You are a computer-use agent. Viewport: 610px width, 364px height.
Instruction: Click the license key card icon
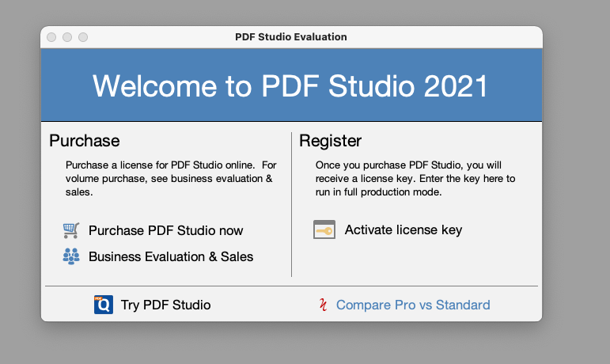point(324,229)
